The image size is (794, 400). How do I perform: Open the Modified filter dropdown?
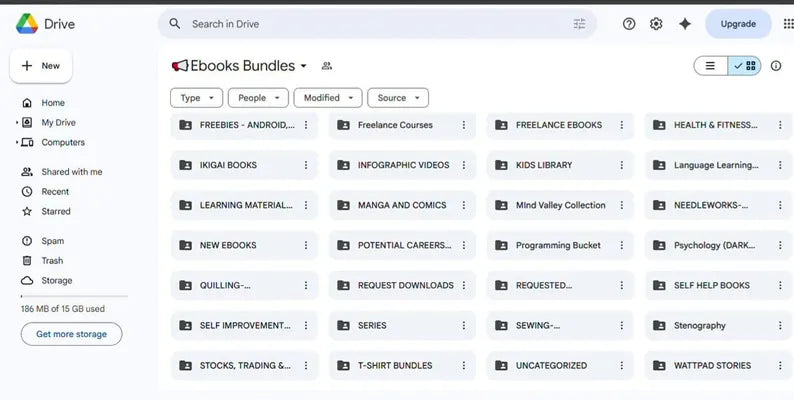(328, 98)
